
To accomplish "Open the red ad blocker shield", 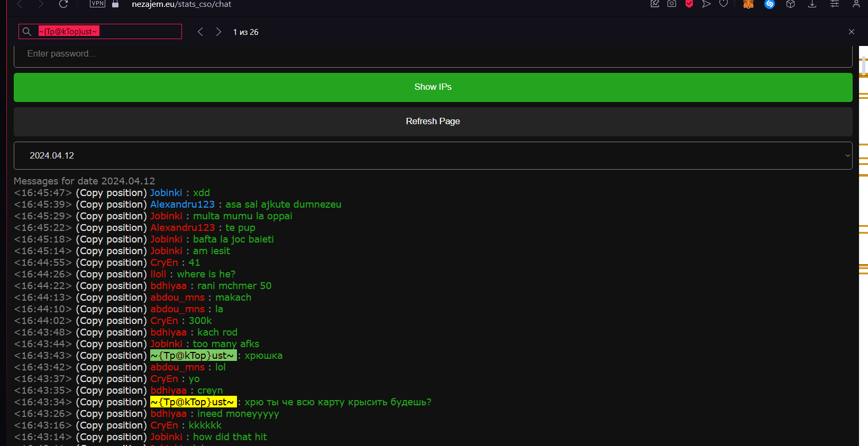I will point(689,4).
